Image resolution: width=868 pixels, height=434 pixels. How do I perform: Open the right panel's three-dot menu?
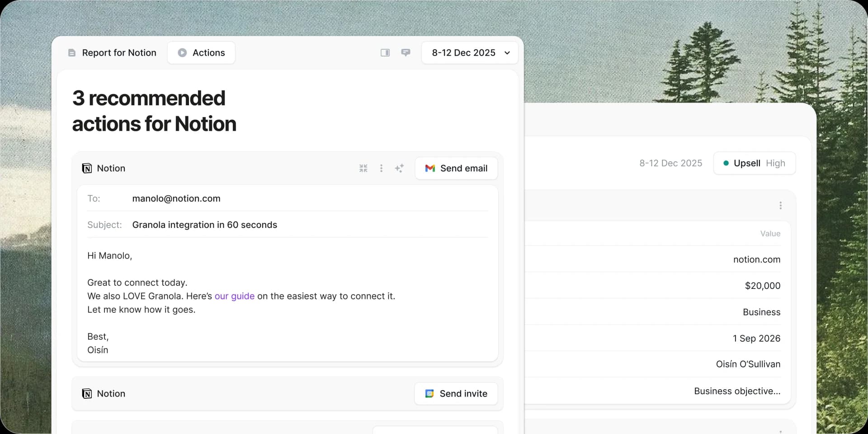[x=780, y=206]
